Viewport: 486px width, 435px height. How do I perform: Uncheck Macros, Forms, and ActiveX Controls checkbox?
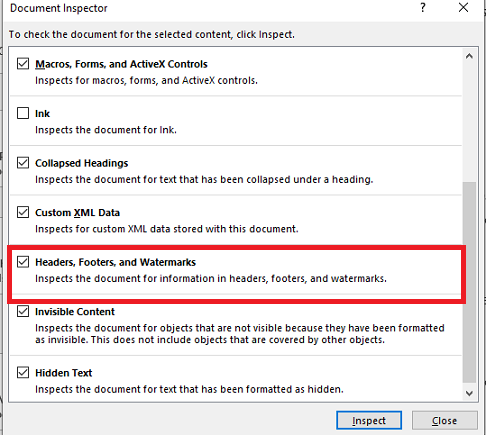coord(23,63)
